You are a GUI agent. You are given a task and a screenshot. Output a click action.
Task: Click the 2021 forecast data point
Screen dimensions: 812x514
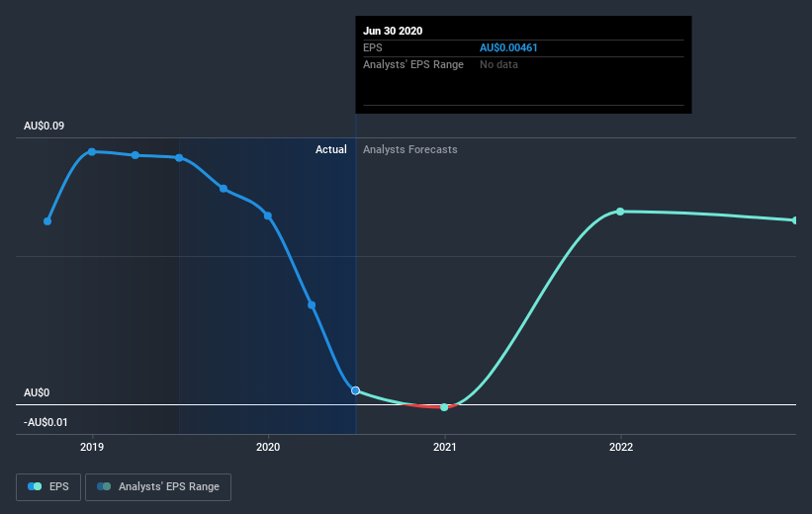[444, 407]
